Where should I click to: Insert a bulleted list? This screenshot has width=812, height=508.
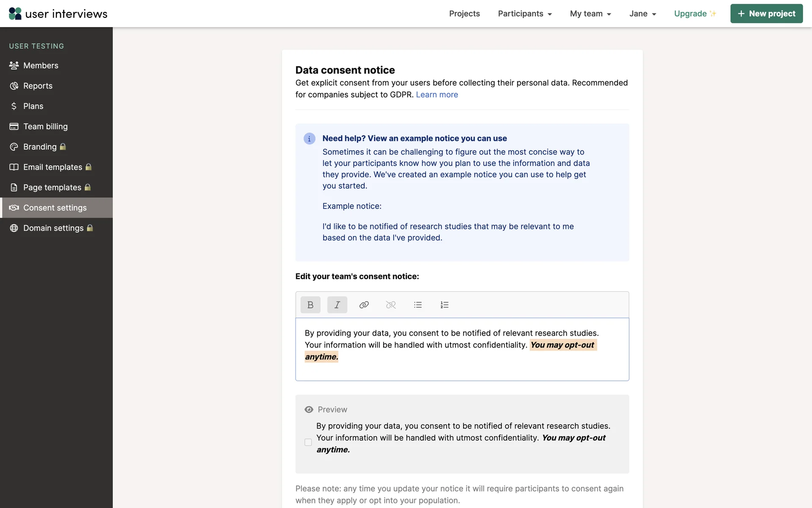(418, 305)
